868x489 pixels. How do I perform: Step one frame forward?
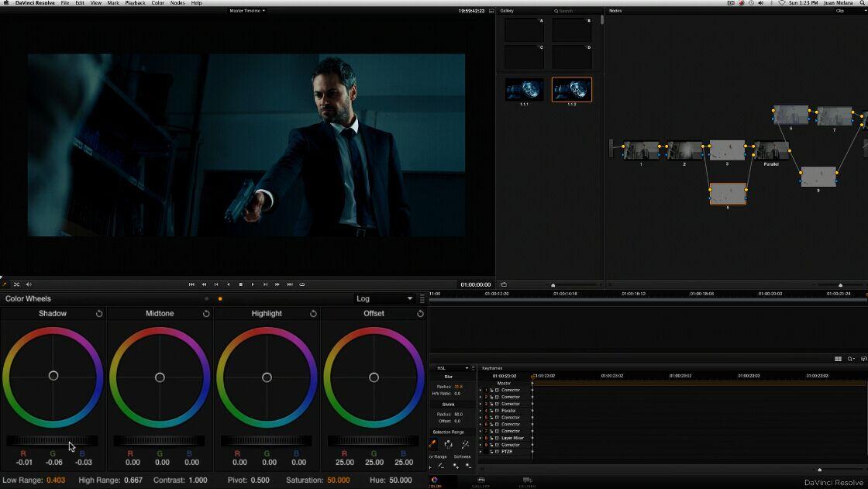(x=265, y=284)
